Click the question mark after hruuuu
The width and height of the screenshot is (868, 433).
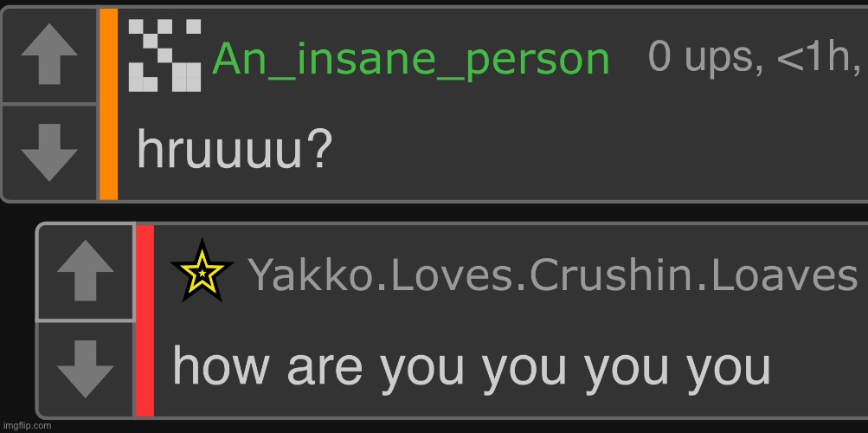pyautogui.click(x=319, y=150)
